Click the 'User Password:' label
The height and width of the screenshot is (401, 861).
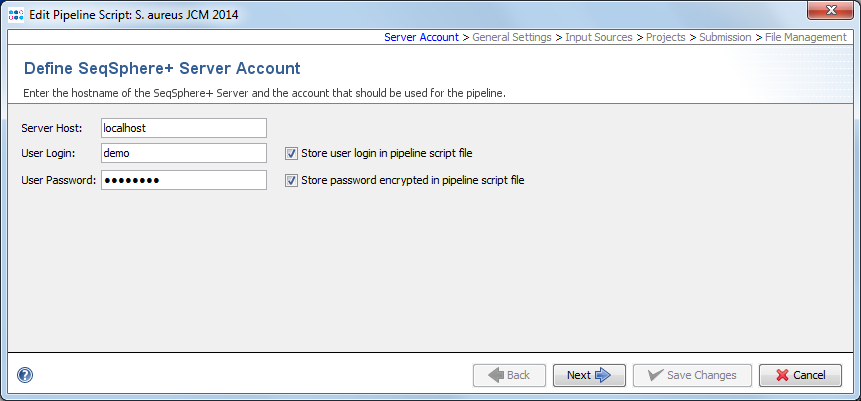[x=59, y=180]
